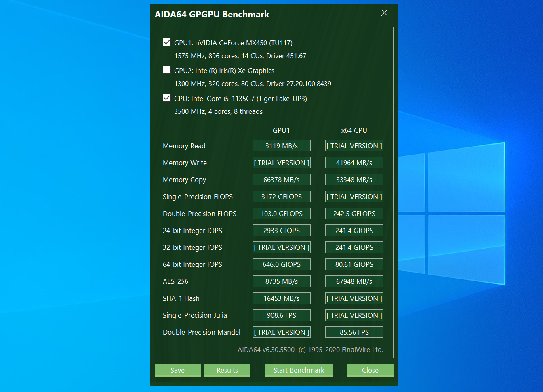Open the Results button

[227, 370]
